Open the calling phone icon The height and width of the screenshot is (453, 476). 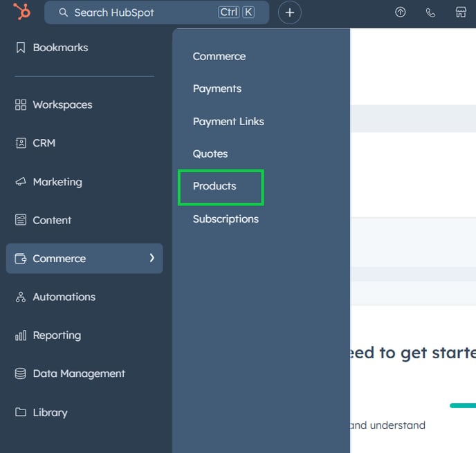coord(430,12)
